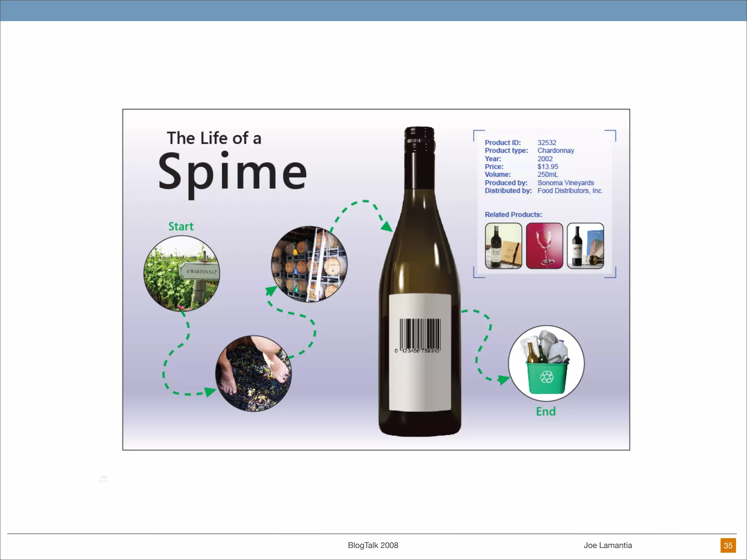Click the BlogTalk 2008 footer text
The image size is (747, 560).
click(373, 545)
